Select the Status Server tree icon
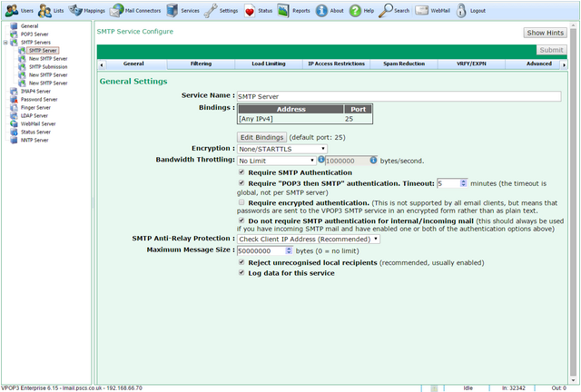 15,132
